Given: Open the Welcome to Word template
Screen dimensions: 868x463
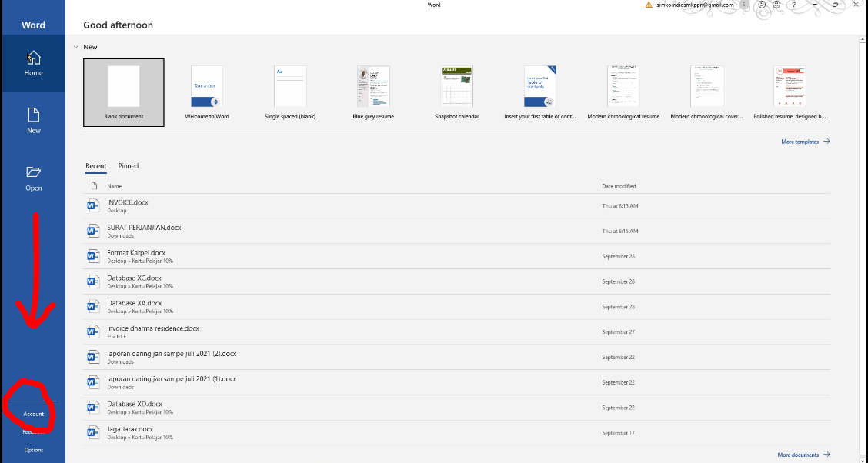Looking at the screenshot, I should point(207,92).
